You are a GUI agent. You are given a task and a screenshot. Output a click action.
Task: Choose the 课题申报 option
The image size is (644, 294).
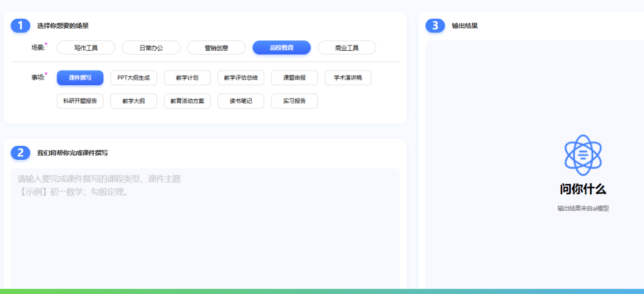tap(294, 78)
